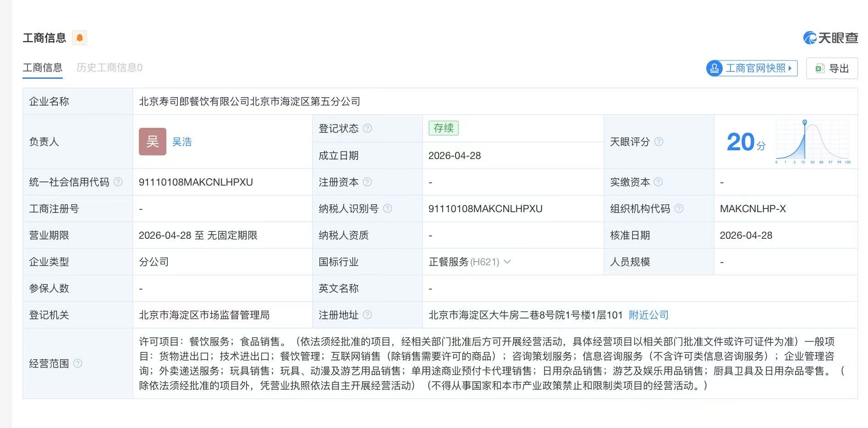Click help icon beside 实缴资本

[x=658, y=182]
